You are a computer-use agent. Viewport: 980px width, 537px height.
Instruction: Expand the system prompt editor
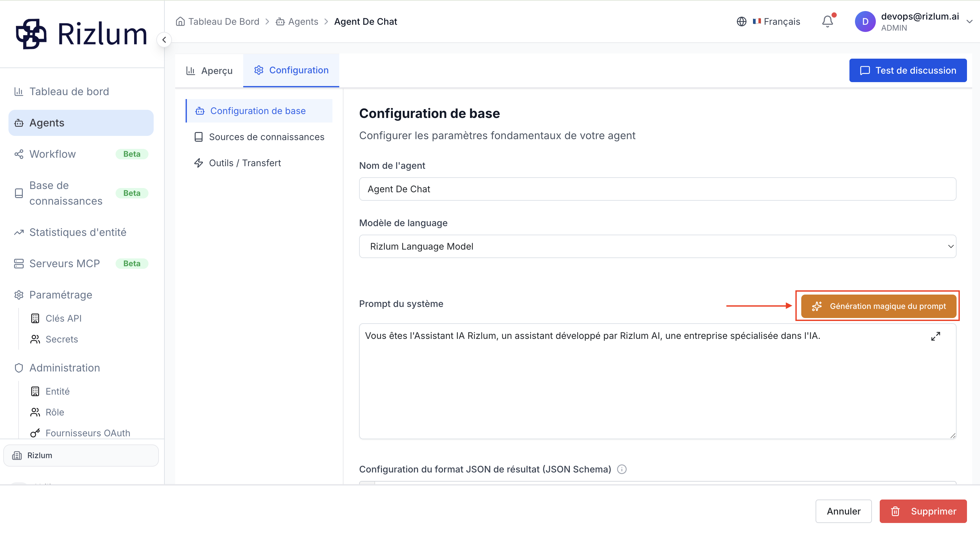[x=935, y=336]
